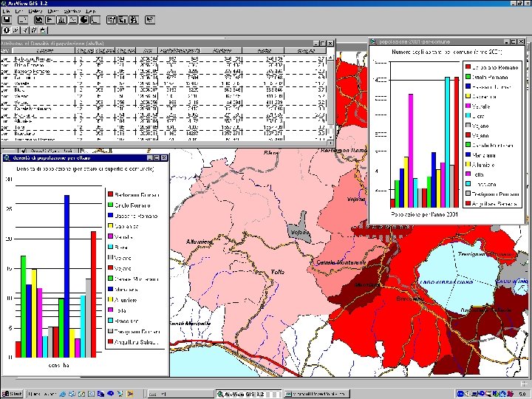Click the tall magenta bar in population chart
Image resolution: width=532 pixels, height=399 pixels.
(411, 151)
